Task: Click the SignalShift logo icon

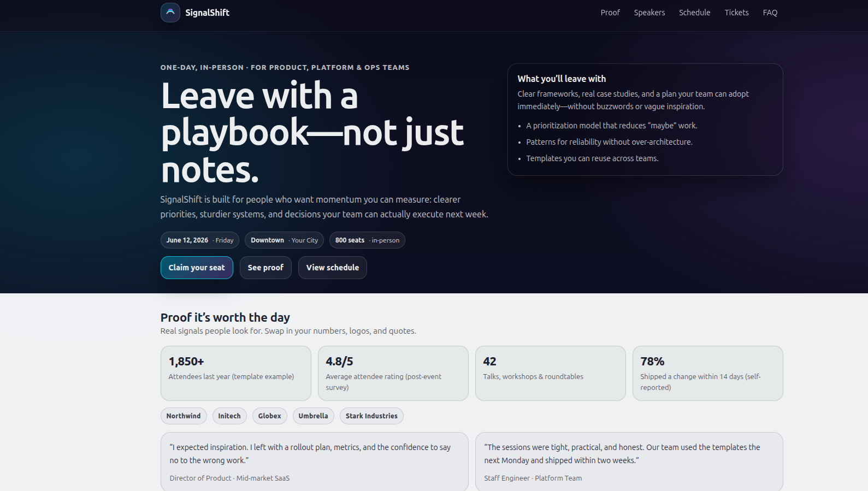Action: pyautogui.click(x=170, y=12)
